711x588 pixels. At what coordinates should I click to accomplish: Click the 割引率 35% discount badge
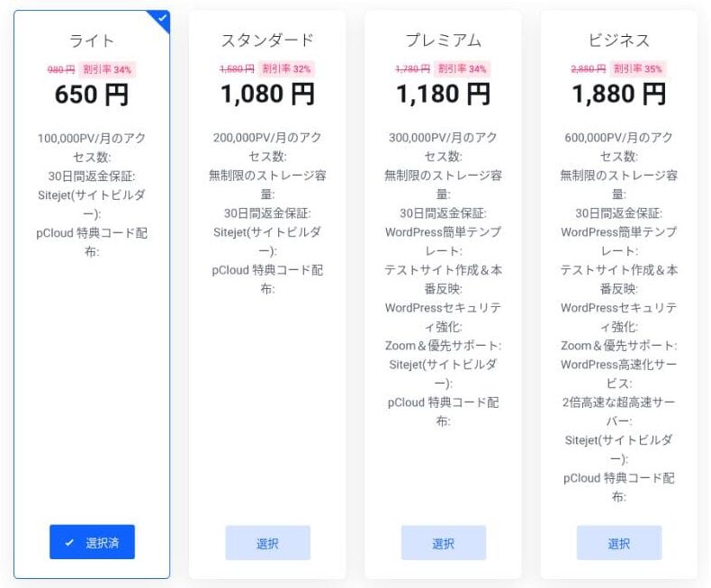638,69
